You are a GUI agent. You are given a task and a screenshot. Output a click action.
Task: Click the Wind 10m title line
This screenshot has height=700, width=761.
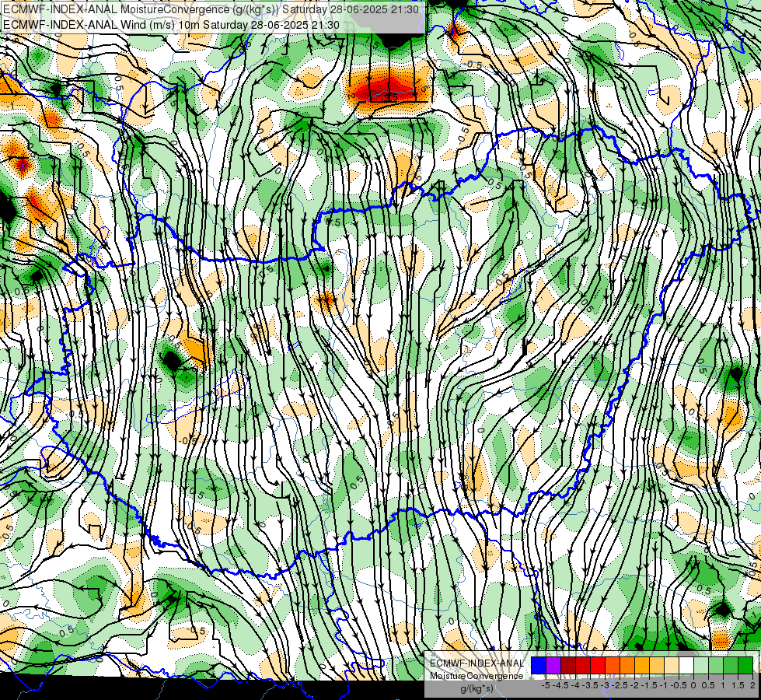coord(171,25)
